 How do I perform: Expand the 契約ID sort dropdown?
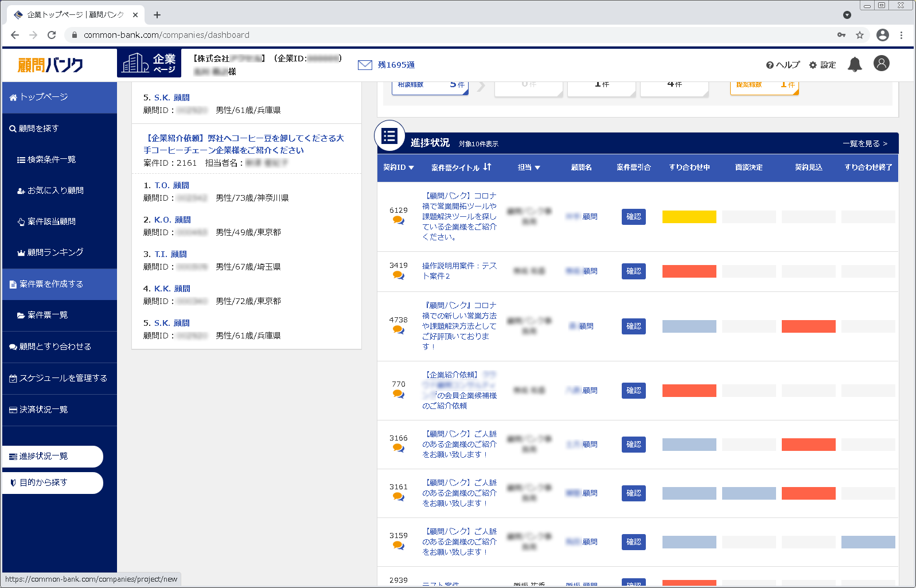(411, 168)
